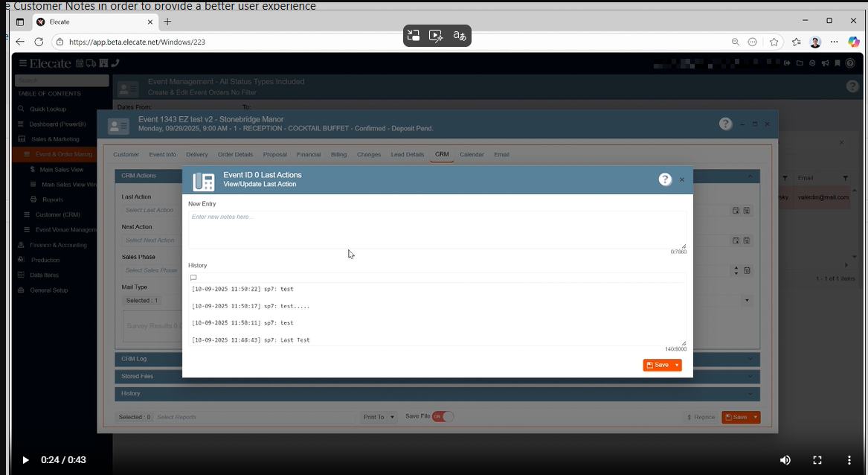Click the Email column filter icon

coord(845,178)
